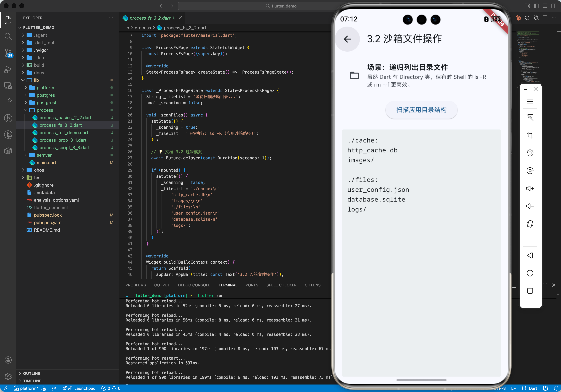Image resolution: width=561 pixels, height=392 pixels.
Task: Toggle bottom panel layout icon
Action: (x=545, y=6)
